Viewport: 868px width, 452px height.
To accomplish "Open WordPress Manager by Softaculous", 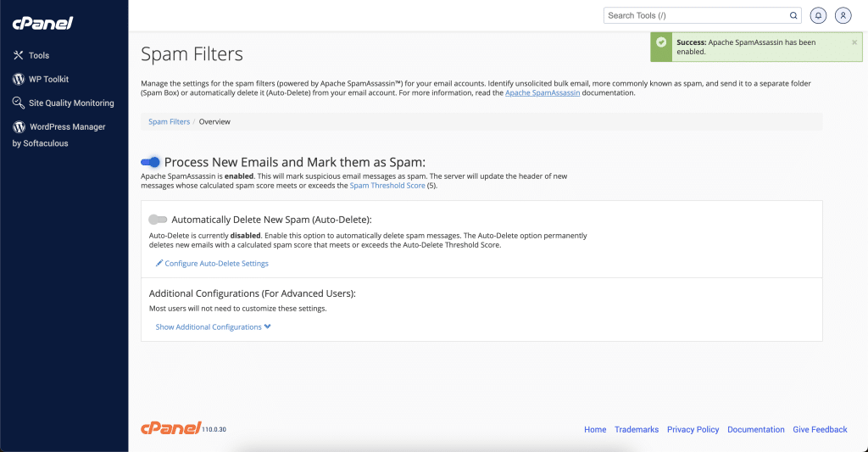I will 58,135.
